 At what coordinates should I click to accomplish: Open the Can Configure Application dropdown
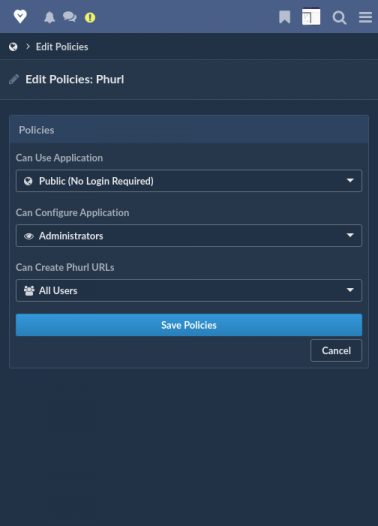pyautogui.click(x=189, y=235)
